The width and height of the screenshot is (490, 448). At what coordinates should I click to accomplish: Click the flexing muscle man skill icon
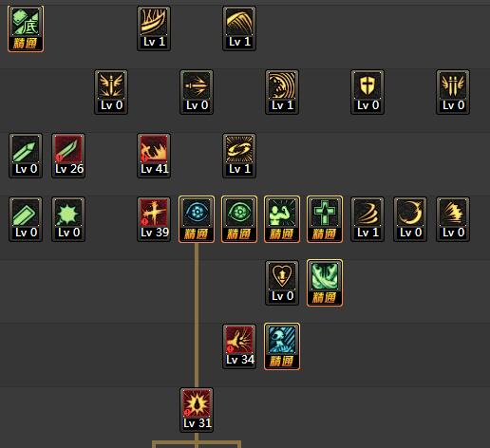[282, 219]
